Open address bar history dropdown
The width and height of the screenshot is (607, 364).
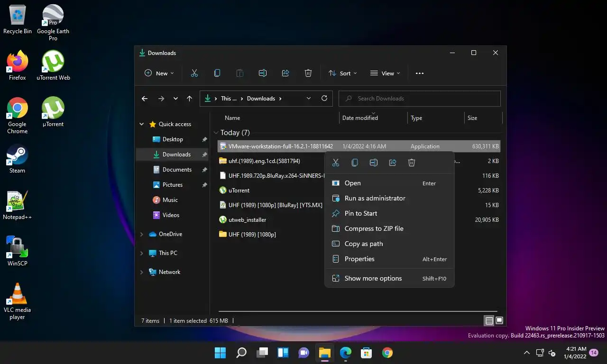[309, 99]
